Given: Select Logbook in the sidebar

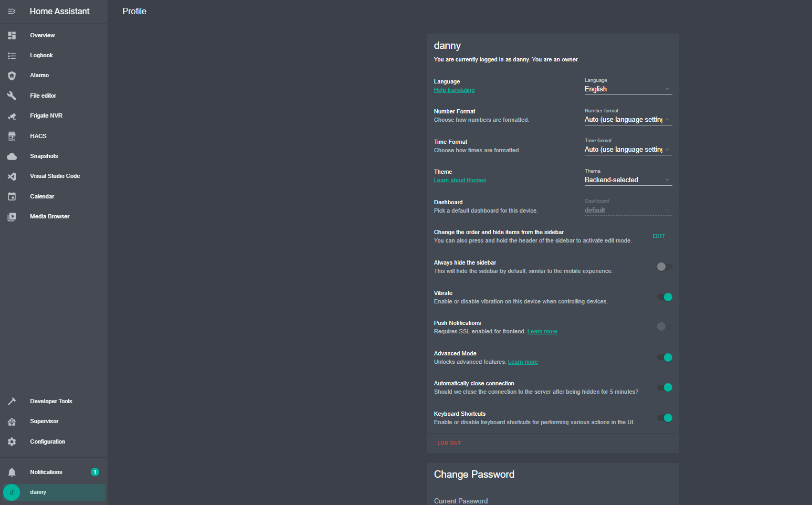Looking at the screenshot, I should [54, 56].
